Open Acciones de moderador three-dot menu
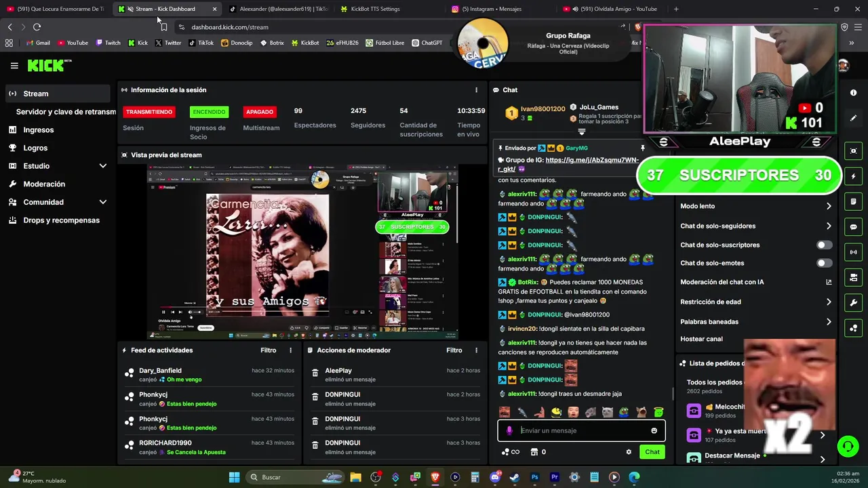 coord(476,350)
